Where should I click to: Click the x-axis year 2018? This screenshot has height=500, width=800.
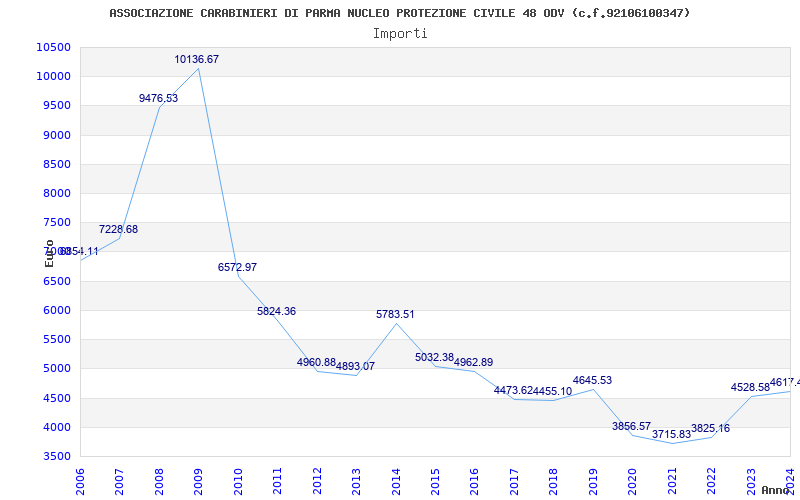[554, 482]
